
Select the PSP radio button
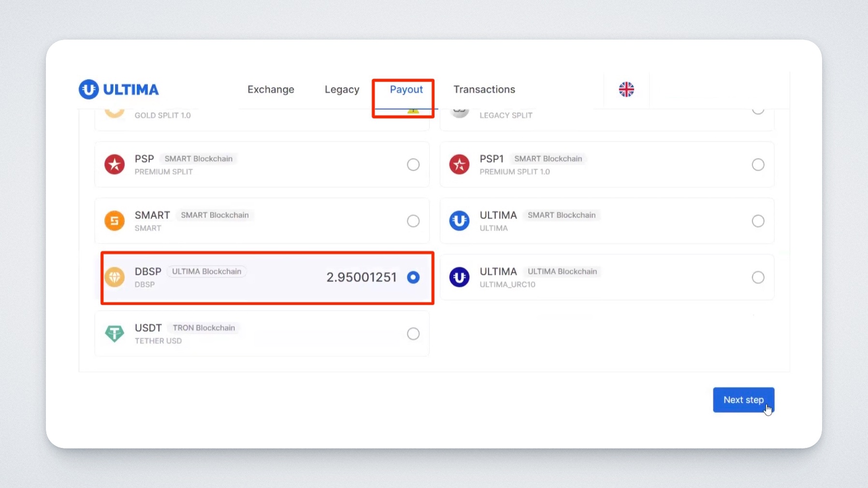(413, 165)
